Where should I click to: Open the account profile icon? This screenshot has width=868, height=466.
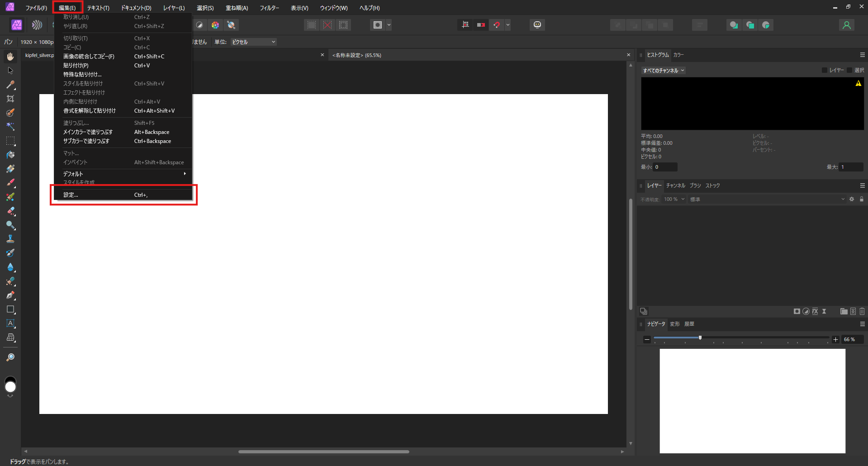tap(847, 25)
